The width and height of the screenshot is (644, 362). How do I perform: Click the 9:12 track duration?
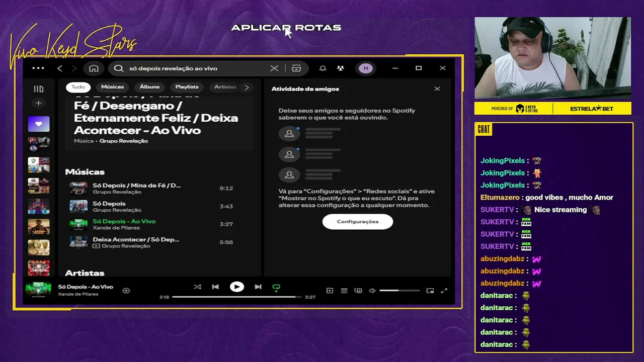point(226,189)
